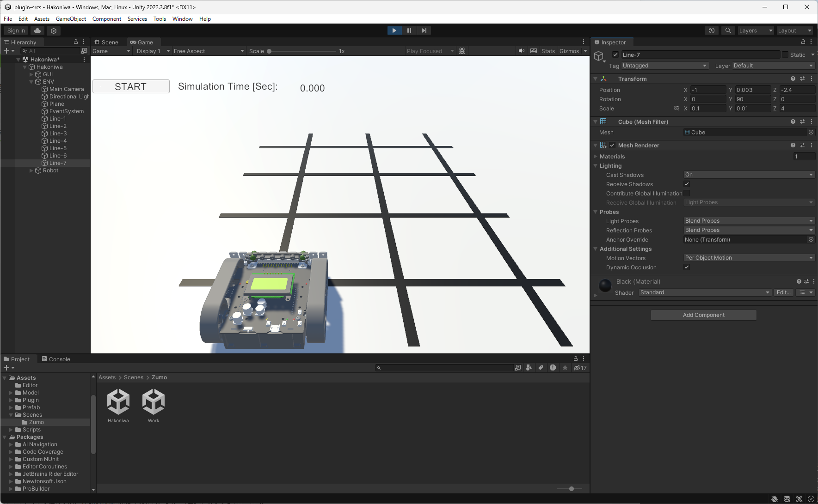Open the Shader dropdown showing Standard
The width and height of the screenshot is (818, 504).
705,292
